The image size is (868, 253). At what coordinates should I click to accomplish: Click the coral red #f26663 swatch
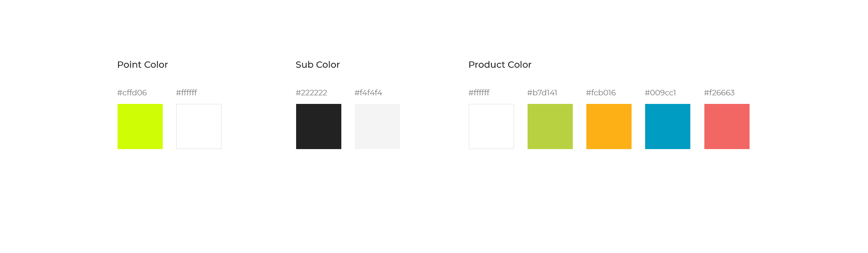tap(727, 126)
